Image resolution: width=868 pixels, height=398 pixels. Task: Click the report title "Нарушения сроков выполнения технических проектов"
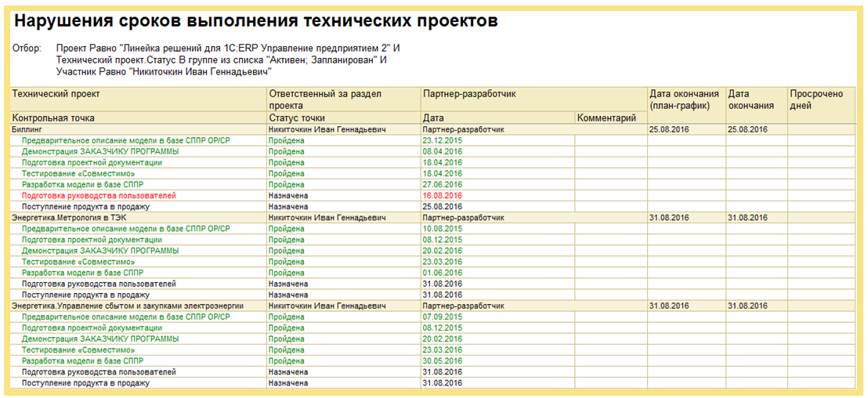click(x=255, y=21)
